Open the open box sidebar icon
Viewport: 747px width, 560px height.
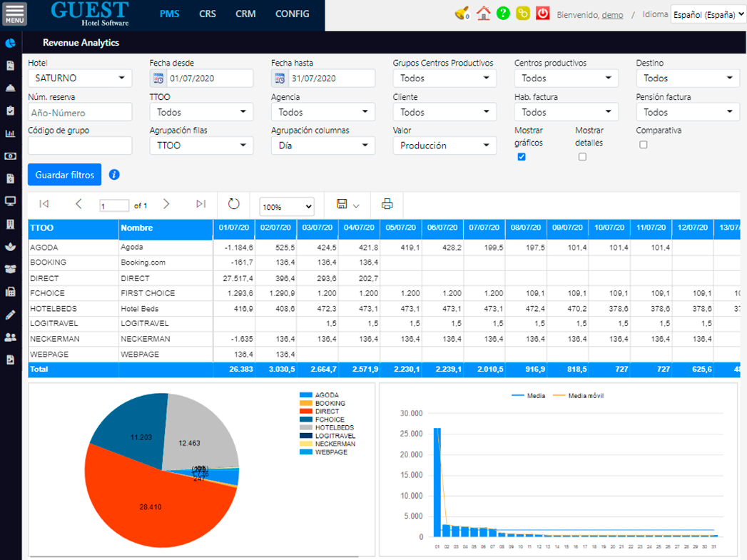coord(10,269)
